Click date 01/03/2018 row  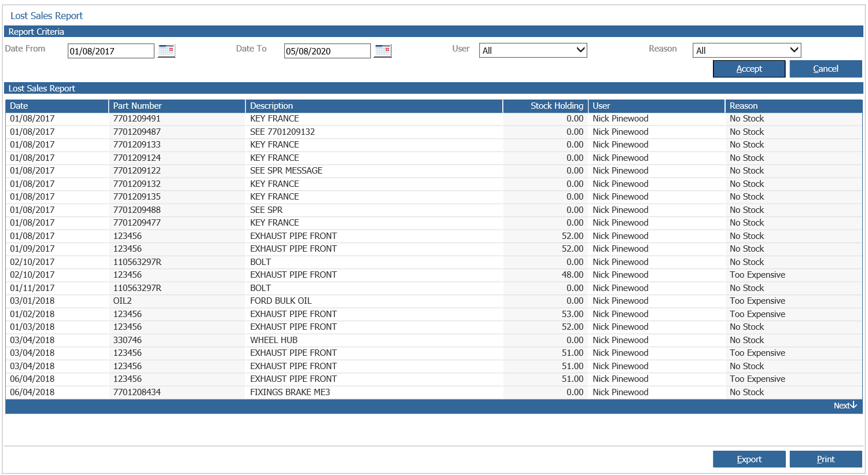[32, 327]
